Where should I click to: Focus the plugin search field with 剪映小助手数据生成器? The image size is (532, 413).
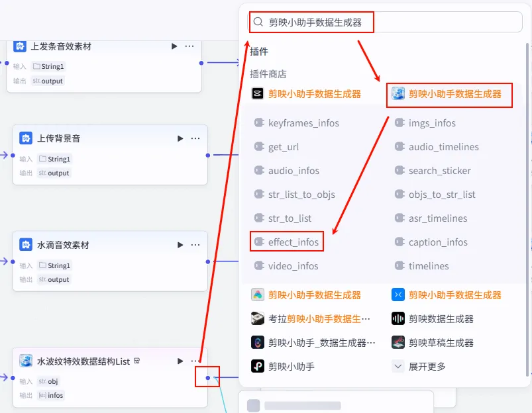385,22
